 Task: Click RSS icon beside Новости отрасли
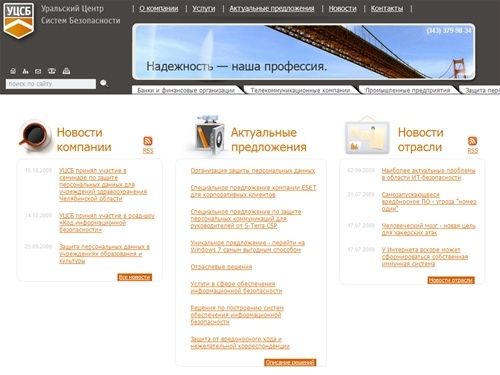472,141
